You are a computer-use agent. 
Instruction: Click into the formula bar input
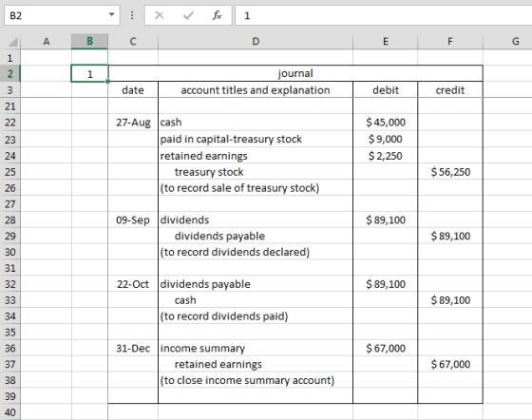384,15
